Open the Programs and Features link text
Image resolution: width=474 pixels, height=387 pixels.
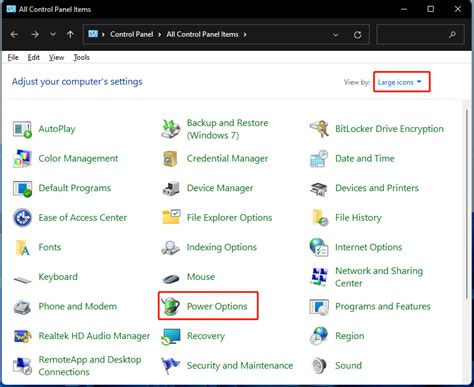point(383,306)
